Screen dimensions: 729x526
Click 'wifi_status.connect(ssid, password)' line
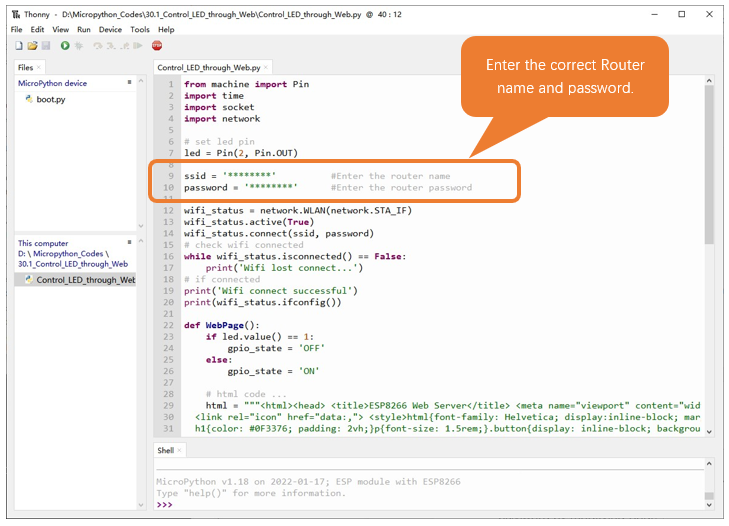pyautogui.click(x=279, y=233)
